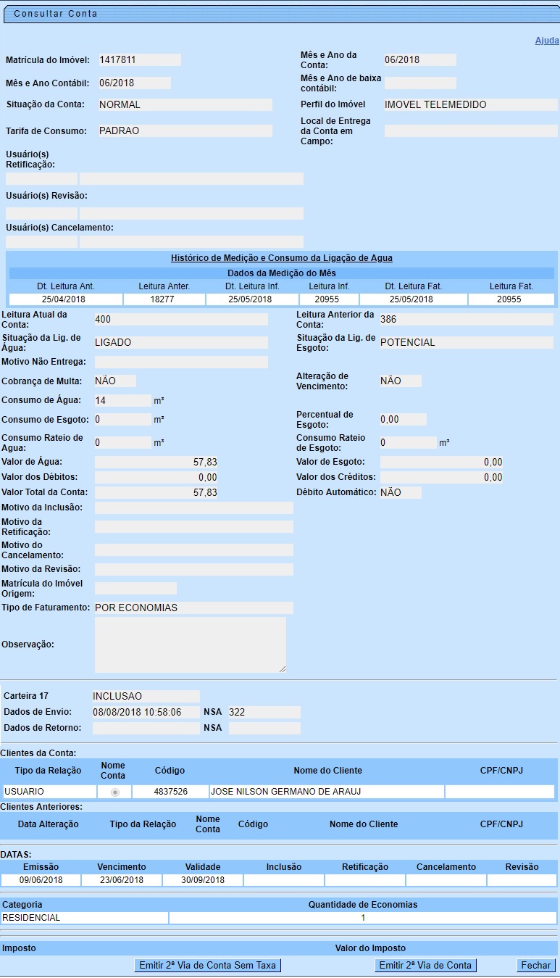560x978 pixels.
Task: Select the client Código field 4837526
Action: [x=170, y=792]
